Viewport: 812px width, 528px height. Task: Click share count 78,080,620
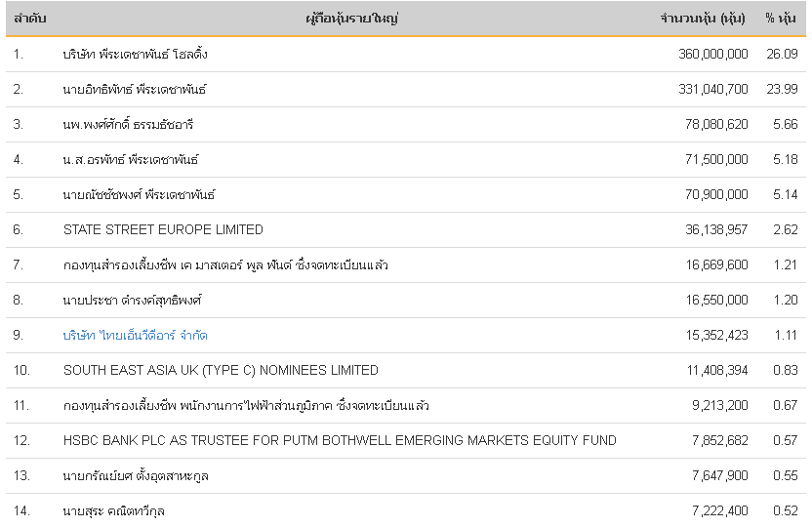(716, 124)
